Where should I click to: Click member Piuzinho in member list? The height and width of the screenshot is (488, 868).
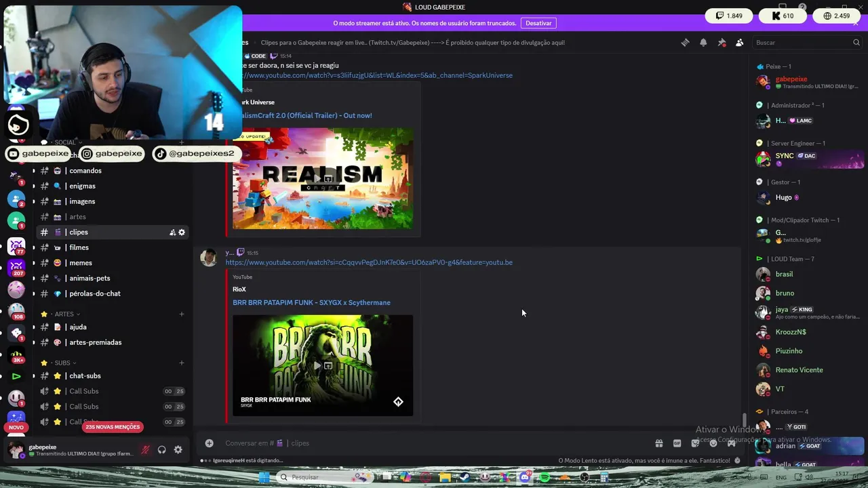(x=810, y=351)
